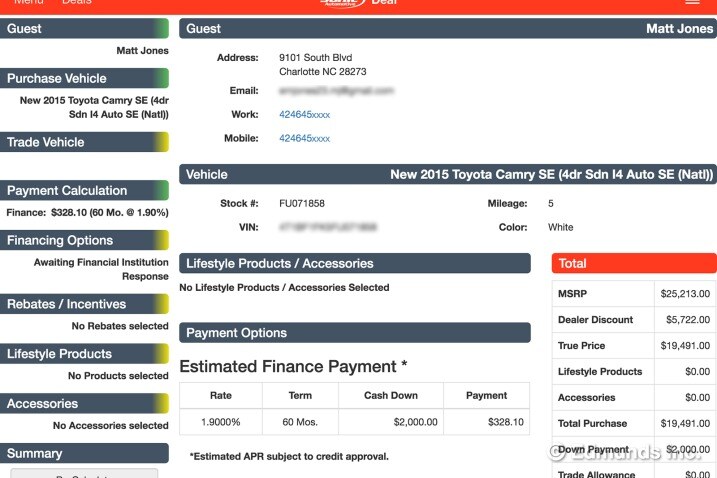Click the Lifestyle Products / Accessories panel header

[355, 263]
